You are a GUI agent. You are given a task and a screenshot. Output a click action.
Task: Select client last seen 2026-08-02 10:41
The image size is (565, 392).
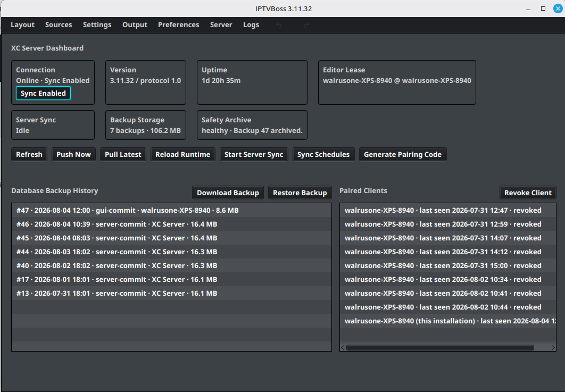tap(448, 293)
